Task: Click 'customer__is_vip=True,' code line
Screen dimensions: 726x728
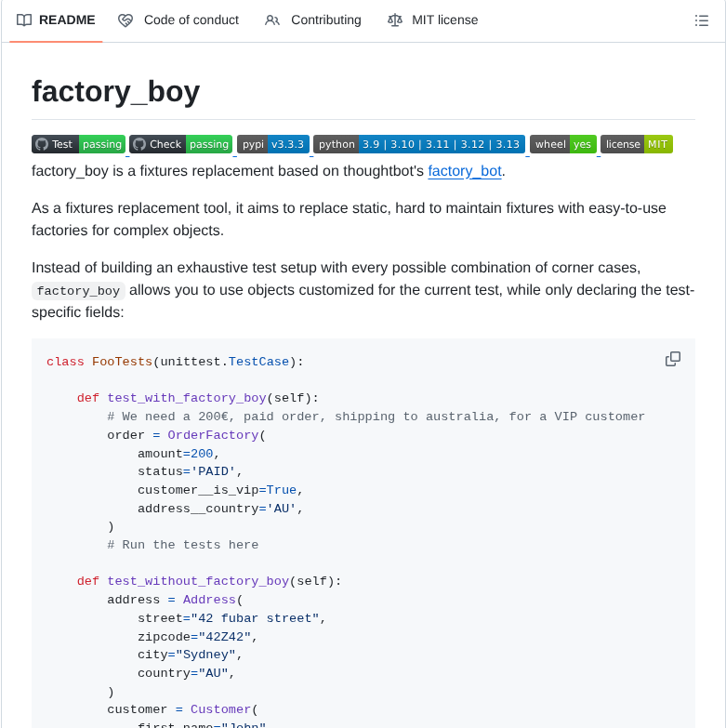Action: 220,490
